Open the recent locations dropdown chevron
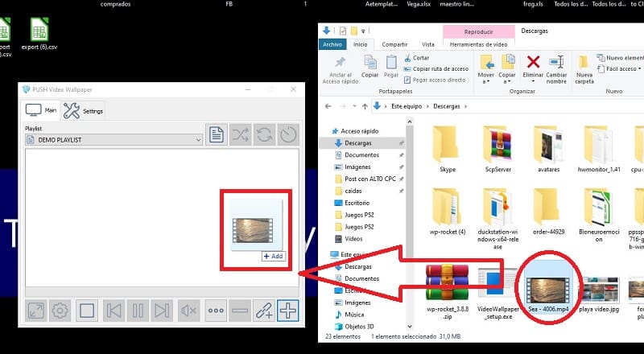Viewport: 644px width, 354px height. [355, 106]
